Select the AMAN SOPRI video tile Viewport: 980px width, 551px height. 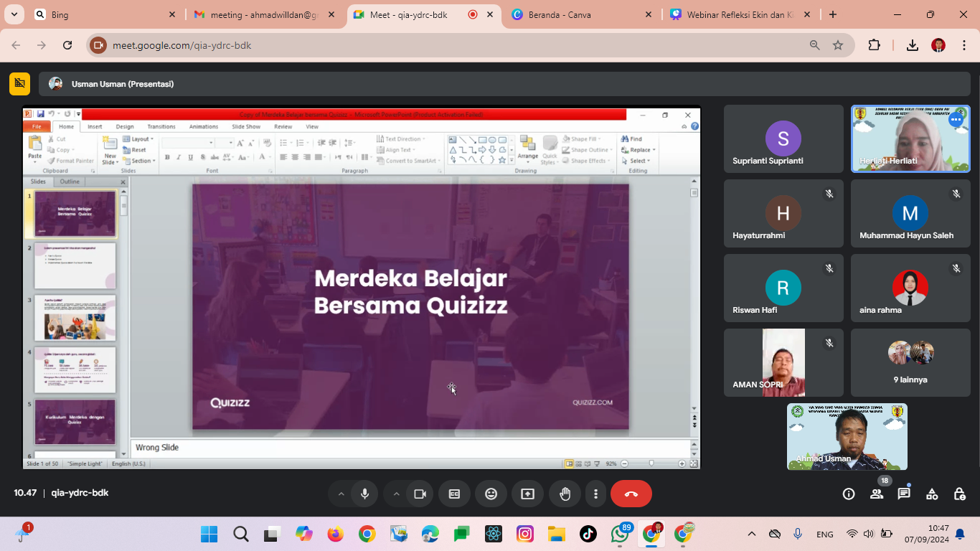pos(783,362)
